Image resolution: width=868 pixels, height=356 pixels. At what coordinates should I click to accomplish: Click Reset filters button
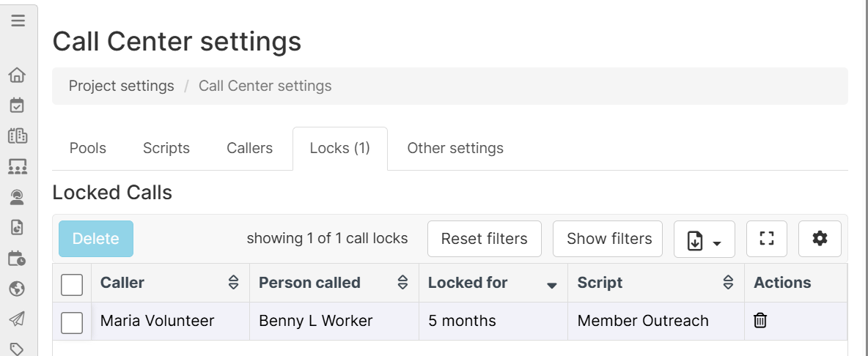[x=485, y=239]
